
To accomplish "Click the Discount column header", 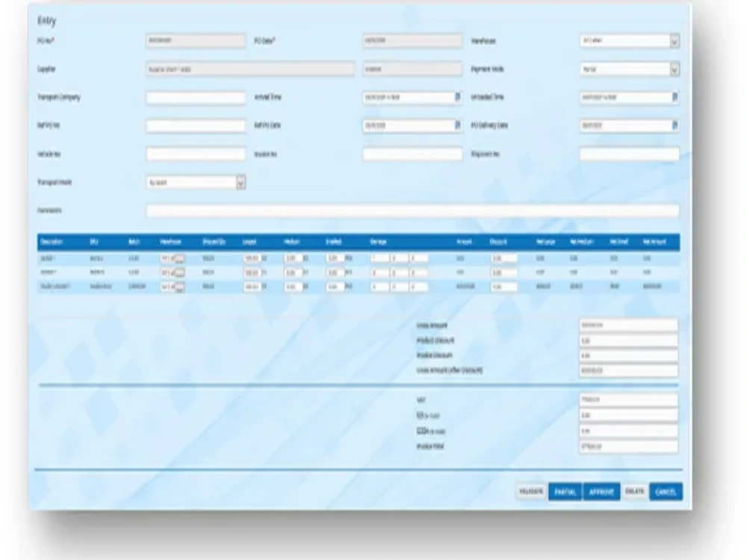I will tap(498, 242).
